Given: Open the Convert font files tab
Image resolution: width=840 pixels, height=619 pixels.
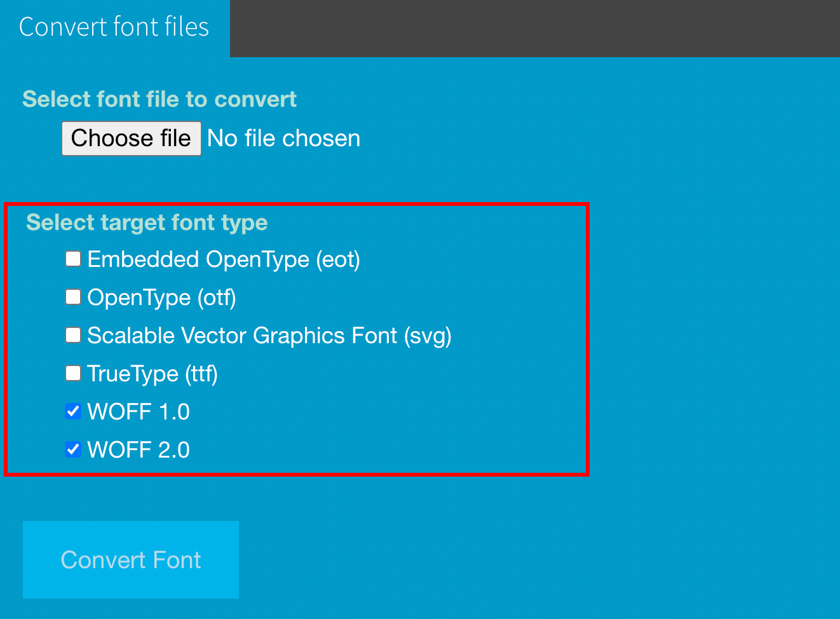Looking at the screenshot, I should [114, 27].
